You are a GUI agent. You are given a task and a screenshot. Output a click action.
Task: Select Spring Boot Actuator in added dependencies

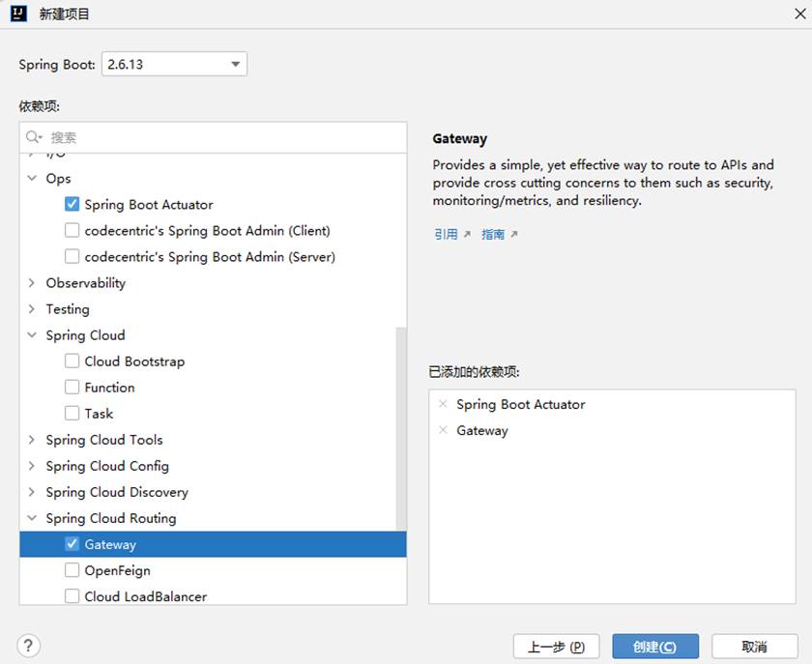coord(520,404)
